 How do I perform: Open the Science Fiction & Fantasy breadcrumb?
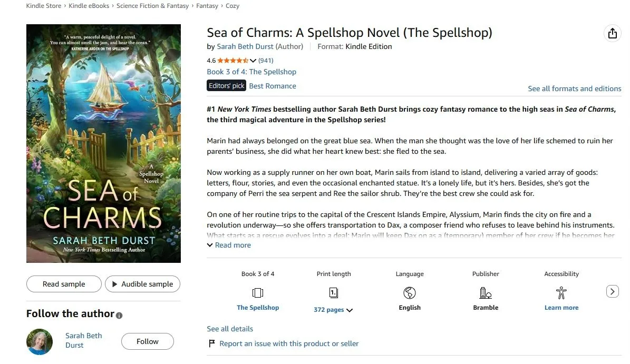[153, 6]
